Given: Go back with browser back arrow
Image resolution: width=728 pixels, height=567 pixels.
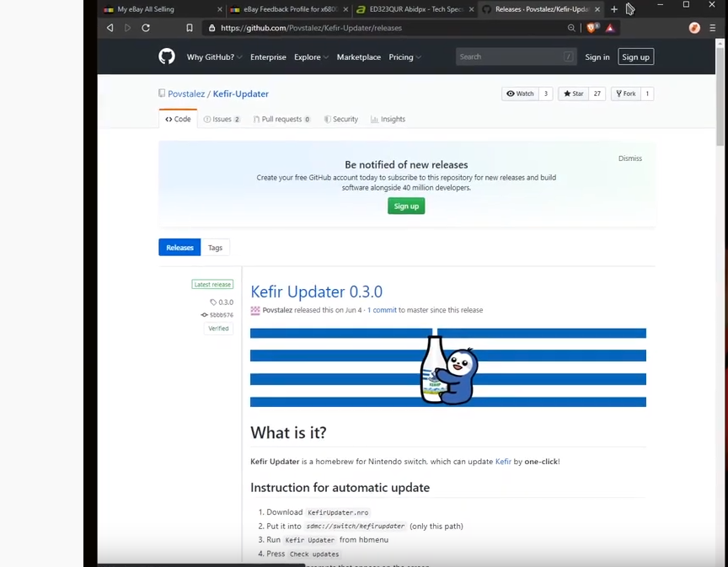Looking at the screenshot, I should coord(110,28).
